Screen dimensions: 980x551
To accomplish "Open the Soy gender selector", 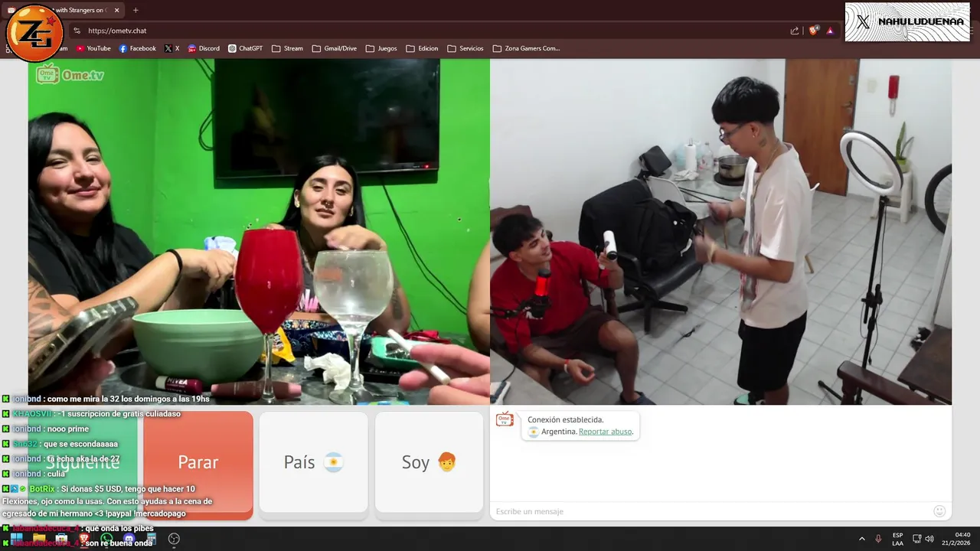I will tap(429, 462).
